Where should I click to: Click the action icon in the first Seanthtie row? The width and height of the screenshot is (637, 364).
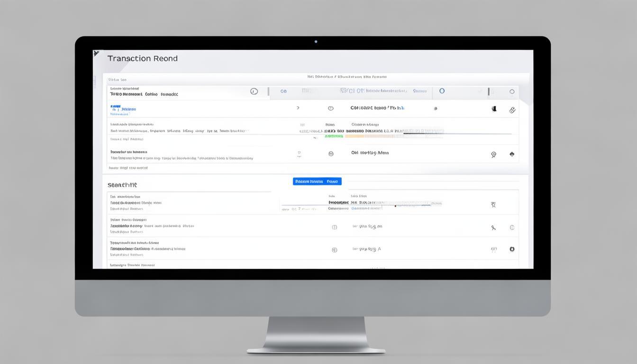pyautogui.click(x=493, y=205)
